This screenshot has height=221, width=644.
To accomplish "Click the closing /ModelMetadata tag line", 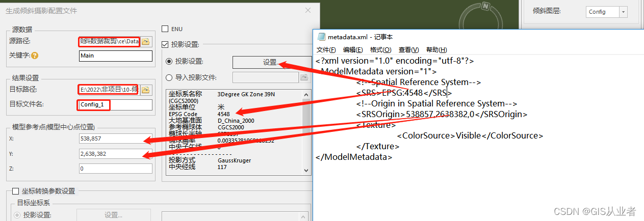I will [x=354, y=157].
